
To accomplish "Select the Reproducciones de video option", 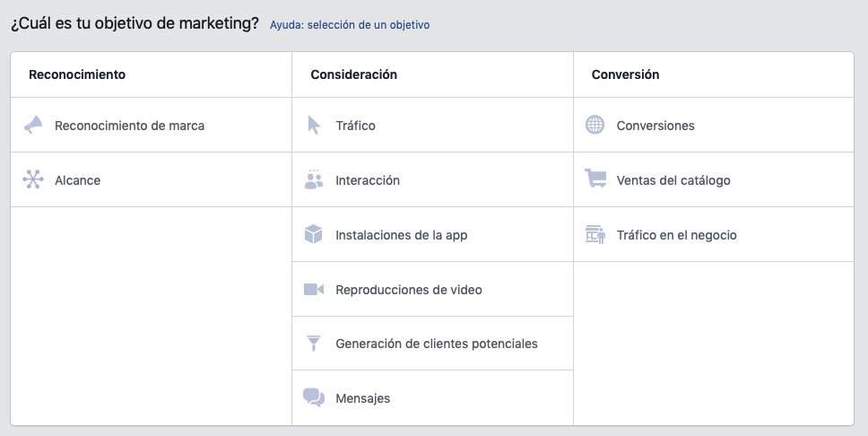I will pyautogui.click(x=433, y=289).
